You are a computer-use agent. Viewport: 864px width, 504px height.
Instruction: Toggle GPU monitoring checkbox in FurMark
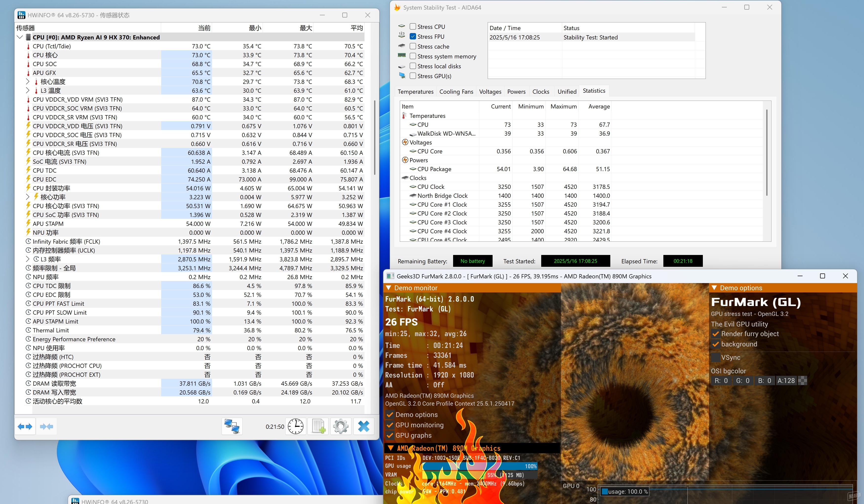pyautogui.click(x=390, y=425)
